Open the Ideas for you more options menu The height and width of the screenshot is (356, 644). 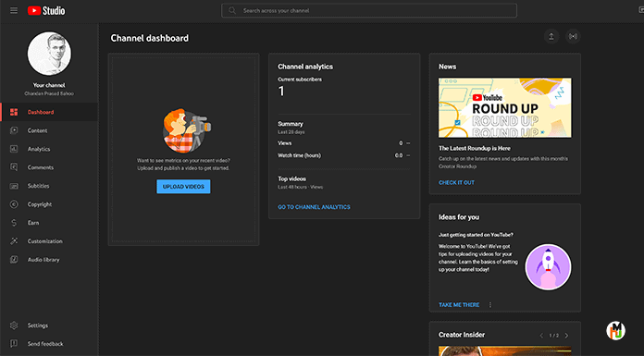pos(490,304)
